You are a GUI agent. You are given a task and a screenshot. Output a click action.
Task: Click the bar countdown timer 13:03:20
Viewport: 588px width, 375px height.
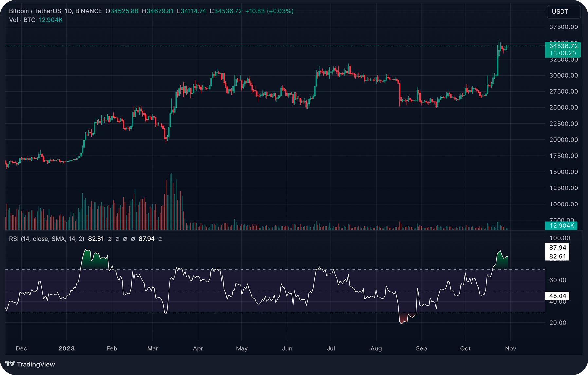tap(562, 53)
